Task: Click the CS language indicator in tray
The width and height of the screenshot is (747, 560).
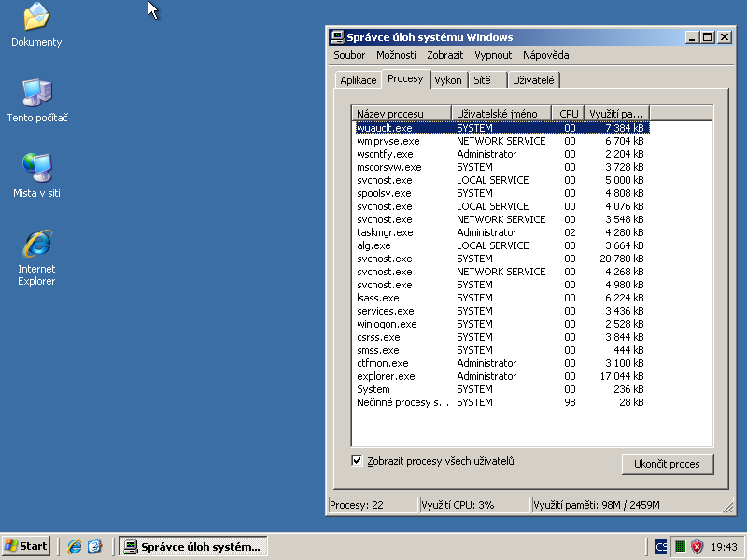Action: [x=661, y=546]
